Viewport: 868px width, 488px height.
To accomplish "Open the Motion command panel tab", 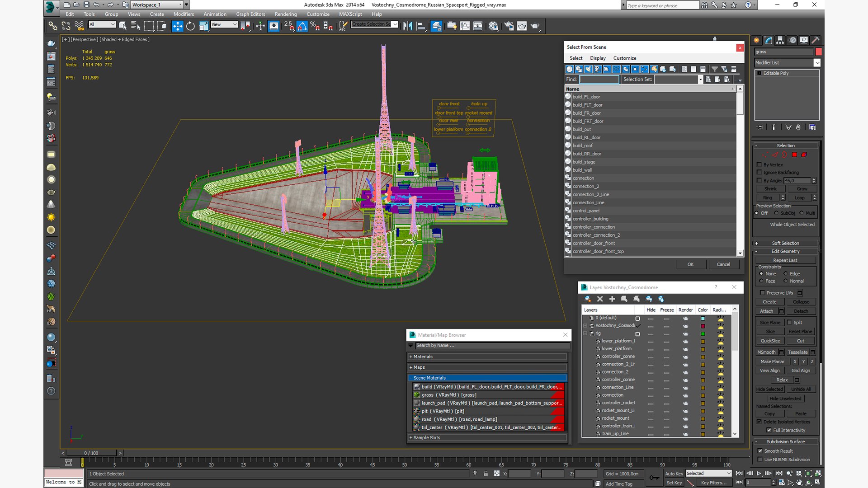I will tap(792, 40).
